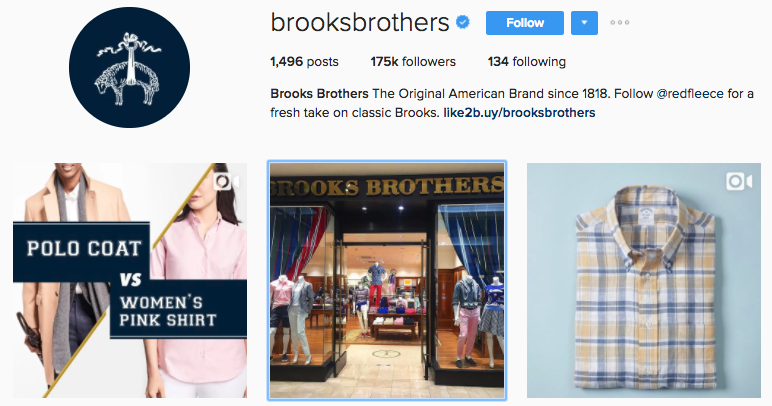
Task: Click the brooksbrothers username heading
Action: click(x=360, y=22)
